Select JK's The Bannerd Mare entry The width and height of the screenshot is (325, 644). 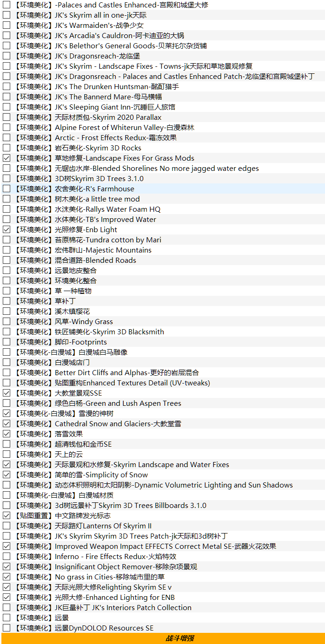coord(88,97)
